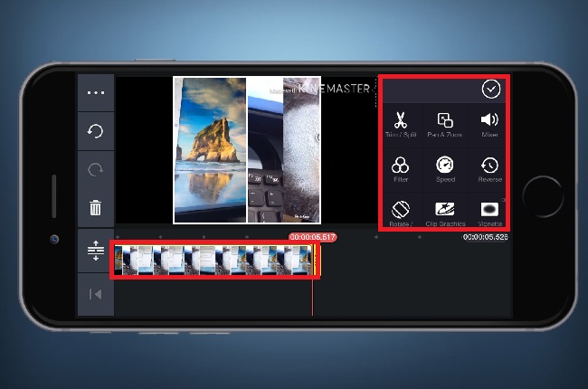588x389 pixels.
Task: Select the video clip in the timeline
Action: [x=213, y=260]
